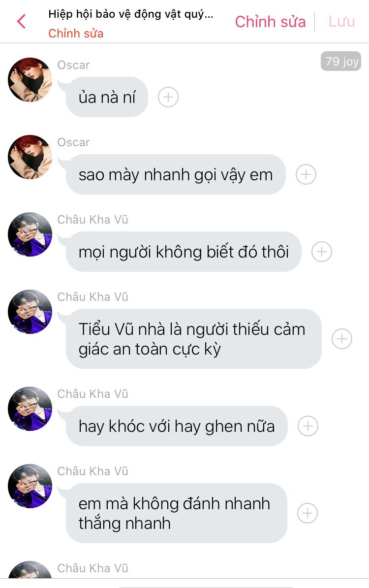Screen dimensions: 369x588
Task: Click plus icon beside "sao mày nhanh gọi vậy em"
Action: (x=306, y=174)
